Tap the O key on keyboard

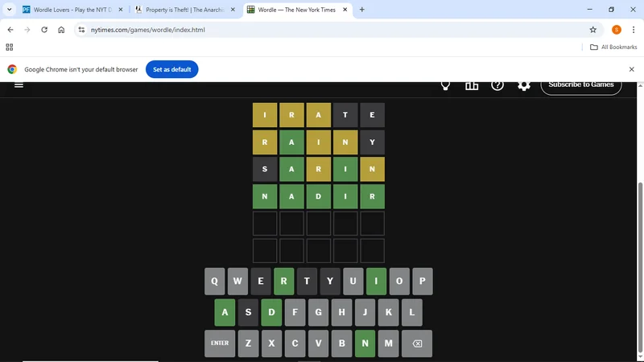(399, 281)
